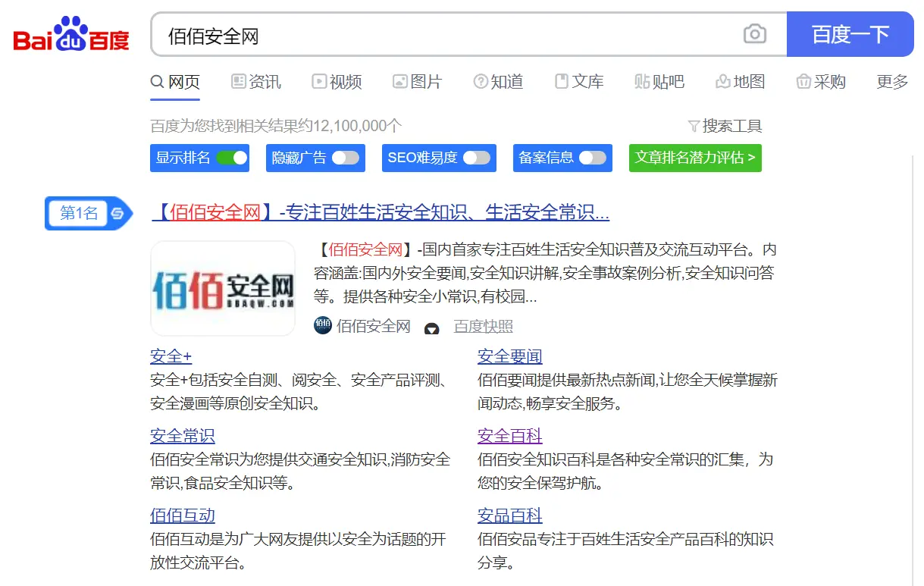Click the text 佰佰安全知识百科是各种安全常识的汇集

tap(611, 459)
